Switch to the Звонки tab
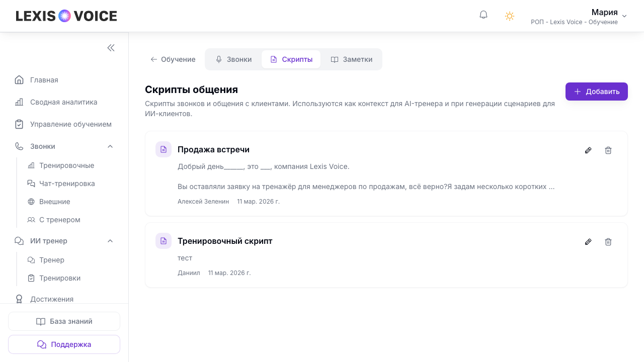This screenshot has height=362, width=644. 233,59
